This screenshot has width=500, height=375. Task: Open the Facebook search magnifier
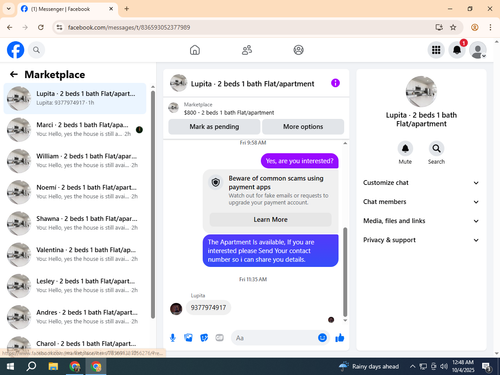[x=36, y=50]
